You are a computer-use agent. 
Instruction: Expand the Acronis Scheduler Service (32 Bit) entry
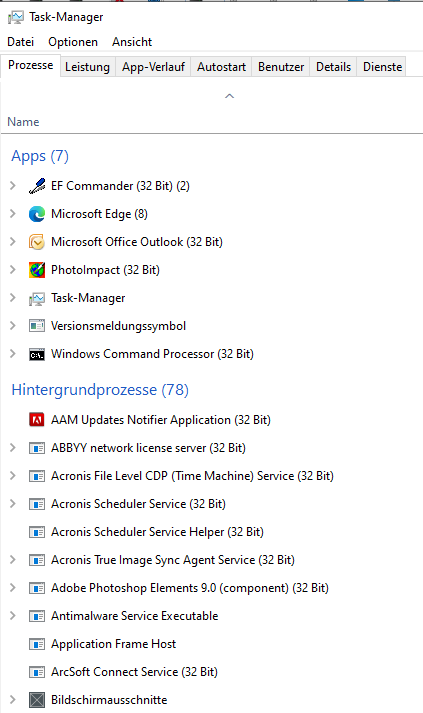[13, 504]
